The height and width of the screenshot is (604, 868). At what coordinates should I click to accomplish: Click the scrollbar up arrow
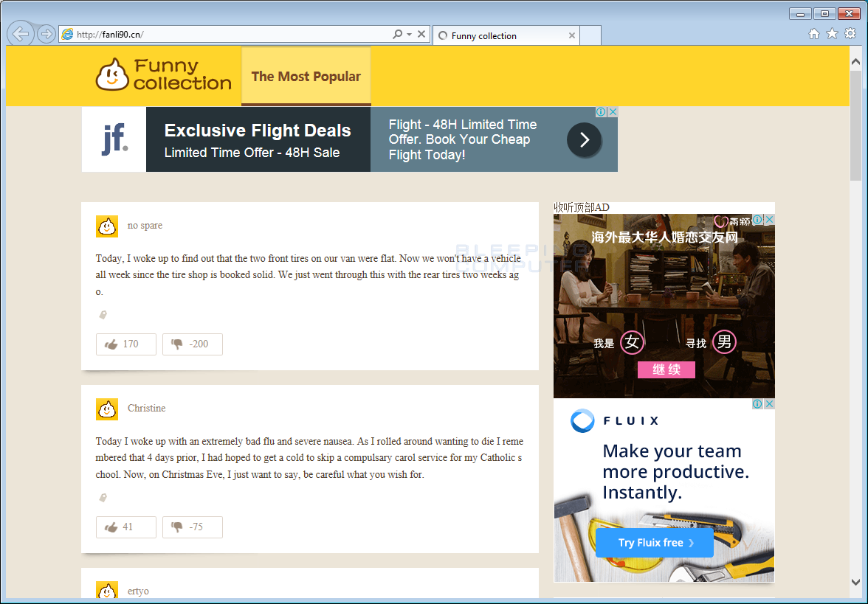pos(856,61)
